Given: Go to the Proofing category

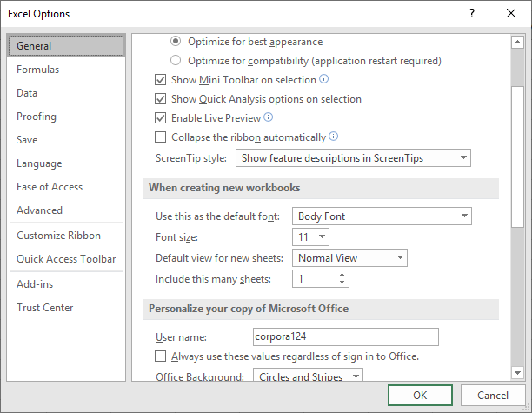Looking at the screenshot, I should (x=66, y=116).
